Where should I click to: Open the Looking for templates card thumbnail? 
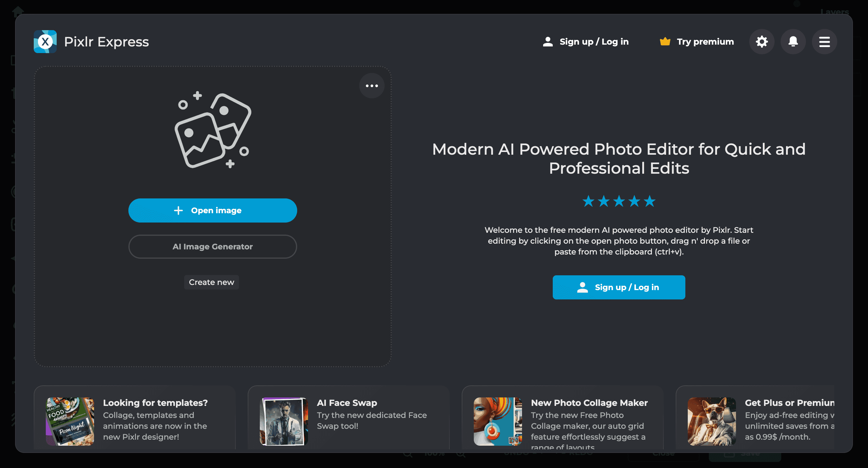[x=70, y=421]
